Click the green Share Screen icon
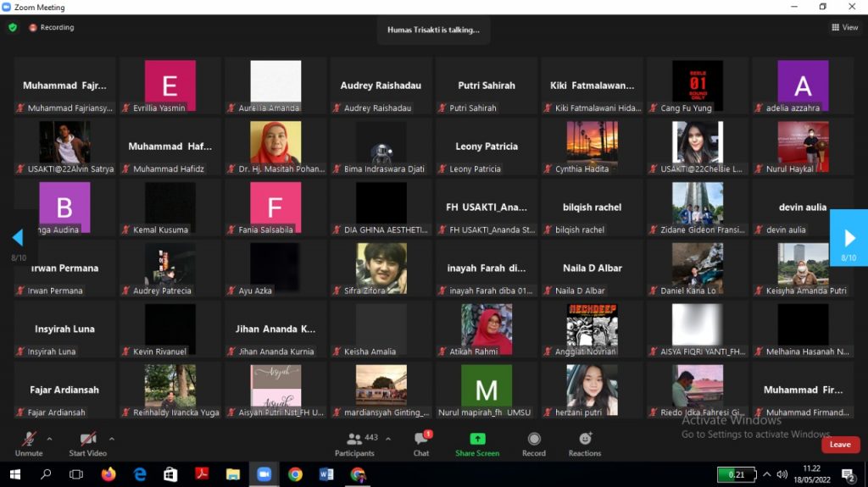This screenshot has height=487, width=868. click(x=477, y=439)
